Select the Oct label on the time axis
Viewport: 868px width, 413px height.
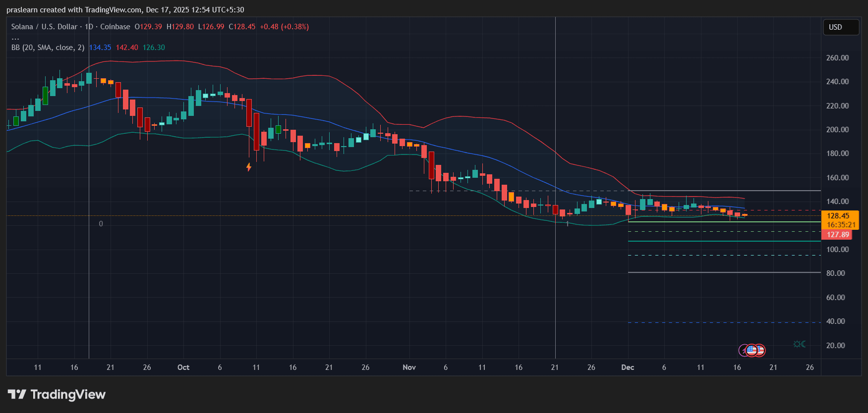coord(183,367)
